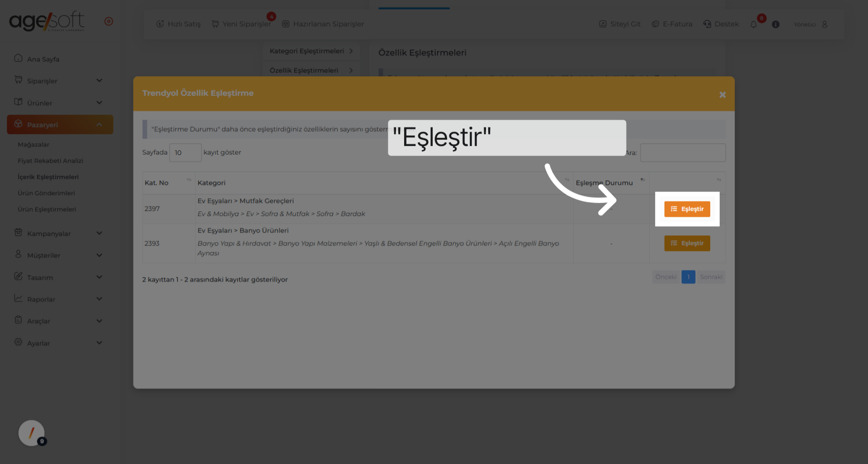The width and height of the screenshot is (868, 464).
Task: Open the Yönetici user menu
Action: pyautogui.click(x=811, y=24)
